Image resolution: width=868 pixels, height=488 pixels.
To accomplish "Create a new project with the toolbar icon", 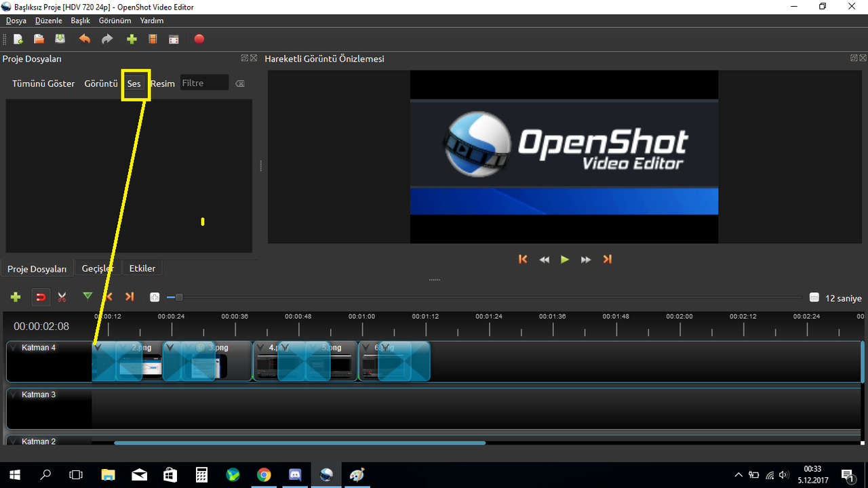I will pos(18,39).
